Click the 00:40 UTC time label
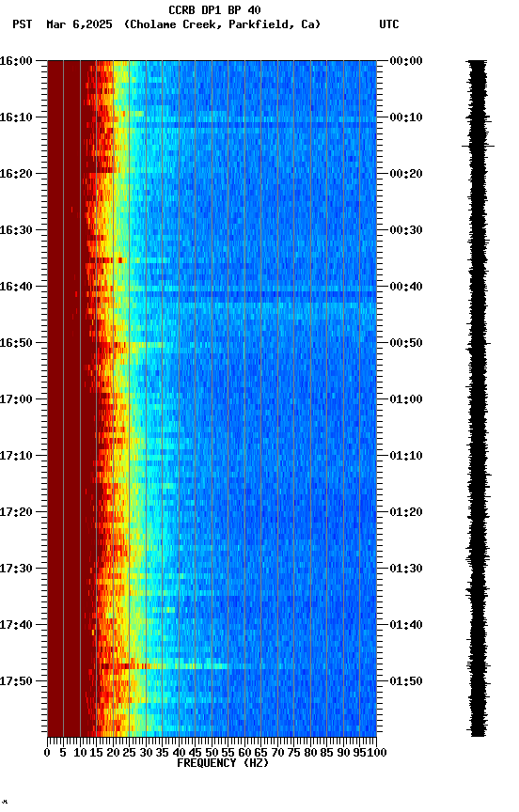The width and height of the screenshot is (519, 812). 406,287
